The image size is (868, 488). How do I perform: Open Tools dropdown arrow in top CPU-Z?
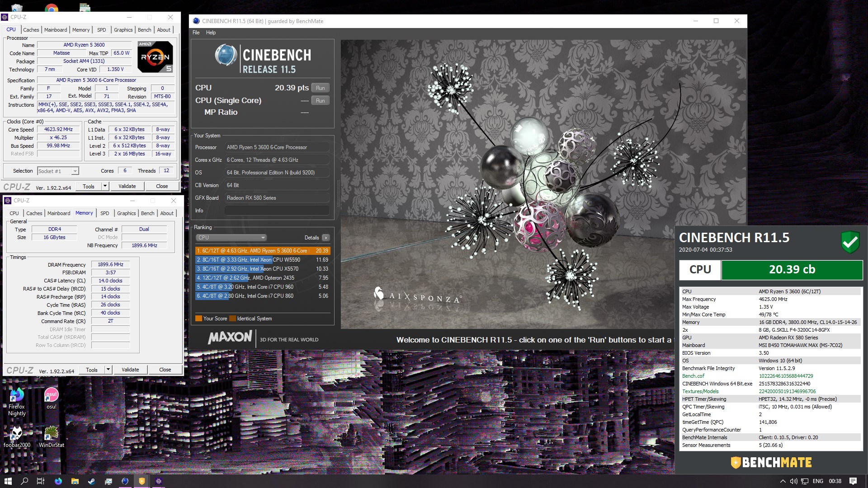(x=105, y=186)
